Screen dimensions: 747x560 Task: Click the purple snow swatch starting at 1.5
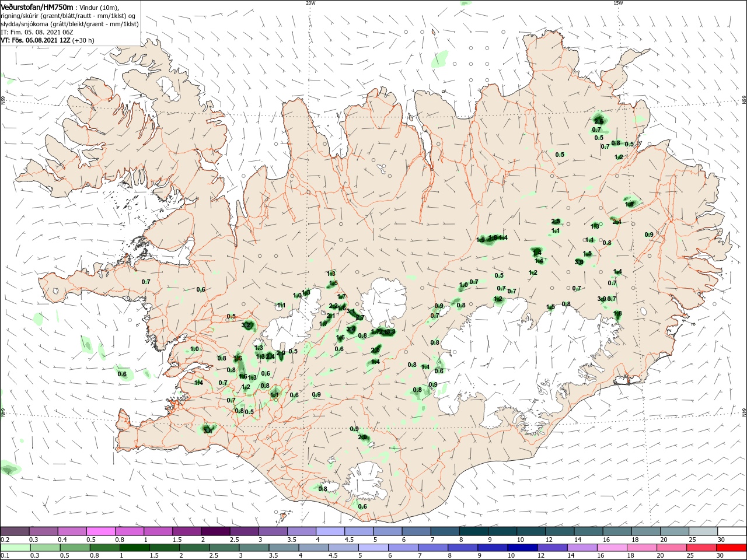[186, 531]
